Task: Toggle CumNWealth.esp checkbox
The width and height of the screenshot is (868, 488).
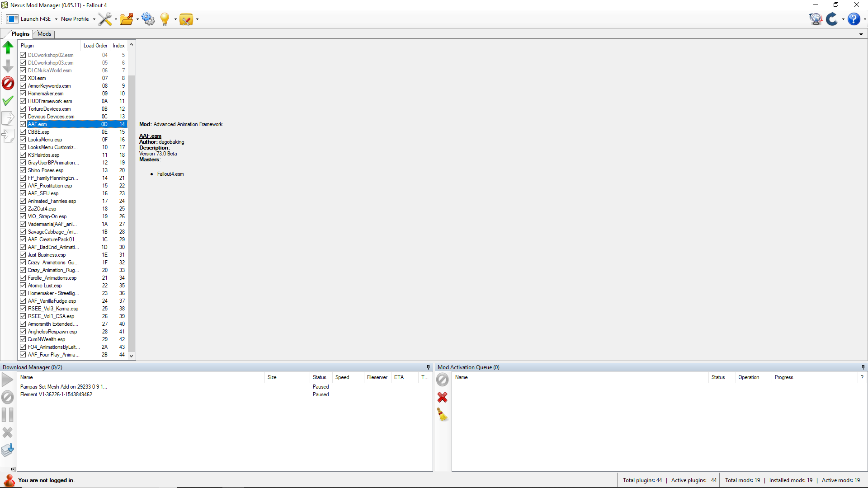Action: click(x=23, y=339)
